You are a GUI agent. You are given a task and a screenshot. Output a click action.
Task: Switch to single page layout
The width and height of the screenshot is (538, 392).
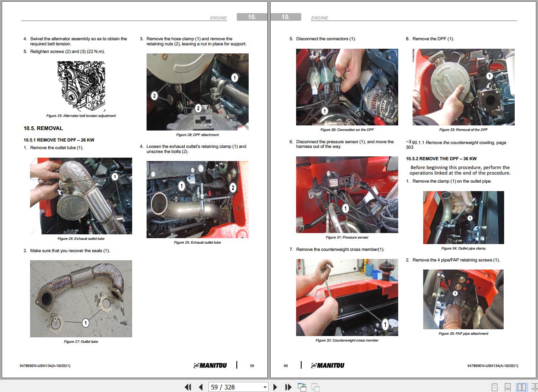[494, 387]
